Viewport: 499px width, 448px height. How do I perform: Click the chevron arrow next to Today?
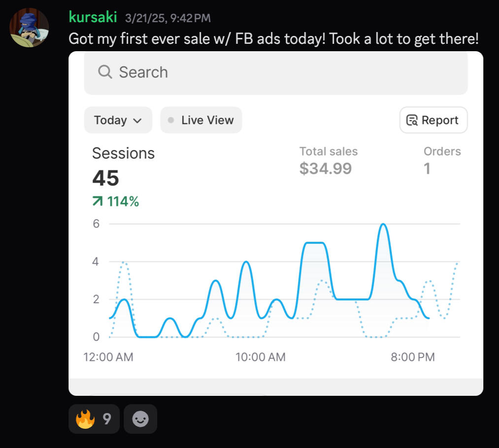137,121
